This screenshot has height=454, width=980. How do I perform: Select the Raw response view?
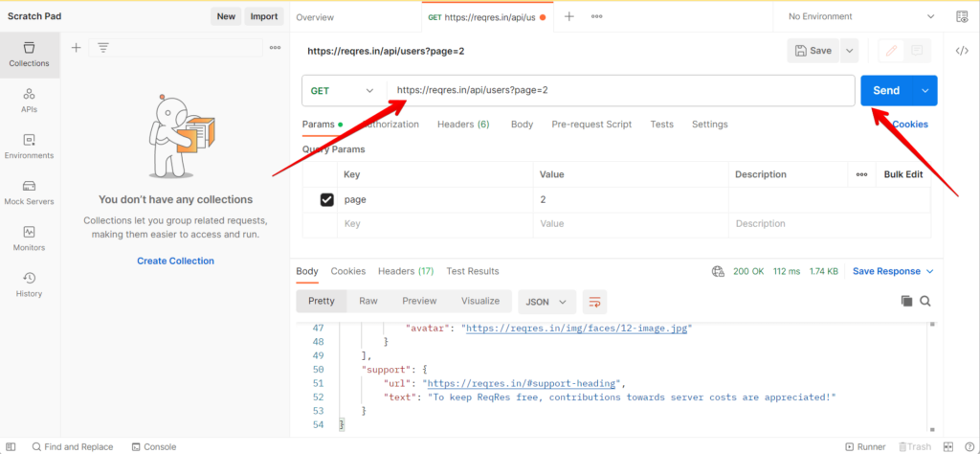pos(368,301)
